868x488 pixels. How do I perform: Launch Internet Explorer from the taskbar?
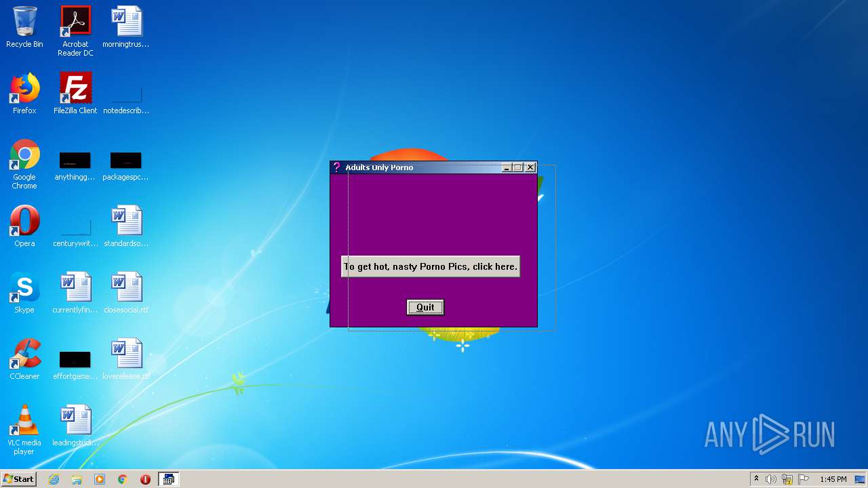(x=54, y=479)
